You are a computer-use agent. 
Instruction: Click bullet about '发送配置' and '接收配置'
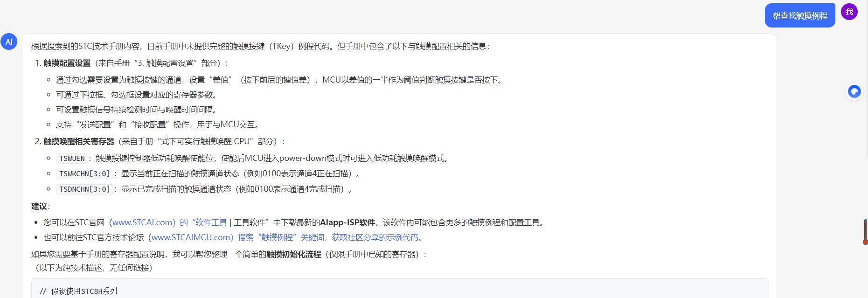(x=158, y=125)
